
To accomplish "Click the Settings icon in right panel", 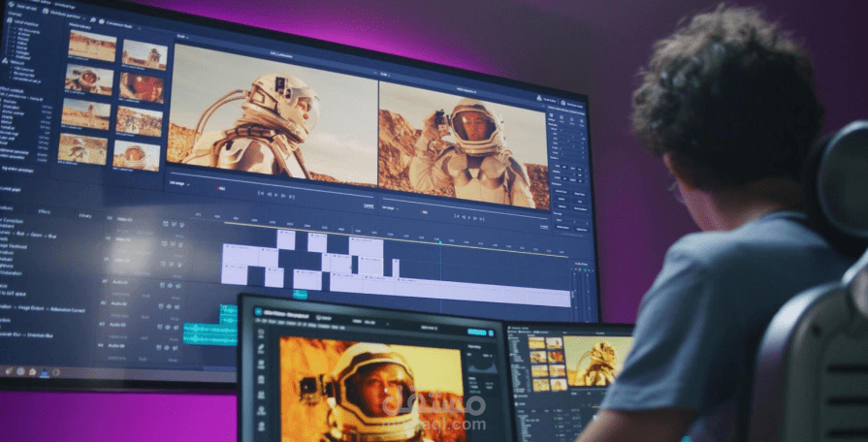I will point(552,115).
